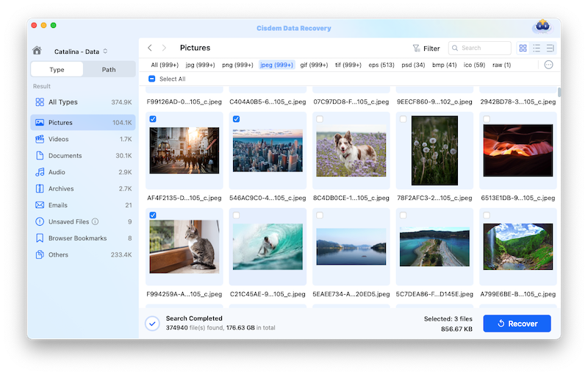The width and height of the screenshot is (588, 375).
Task: Select the Videos category in sidebar
Action: [59, 139]
